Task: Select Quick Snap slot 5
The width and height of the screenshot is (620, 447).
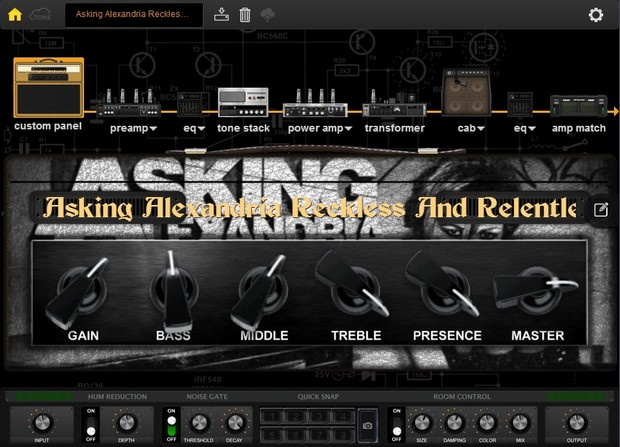Action: pos(272,435)
